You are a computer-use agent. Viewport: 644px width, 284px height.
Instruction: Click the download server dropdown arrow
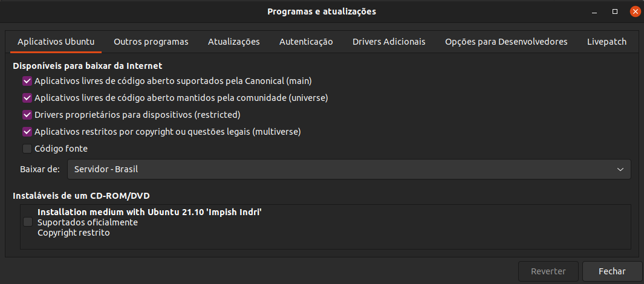(620, 170)
